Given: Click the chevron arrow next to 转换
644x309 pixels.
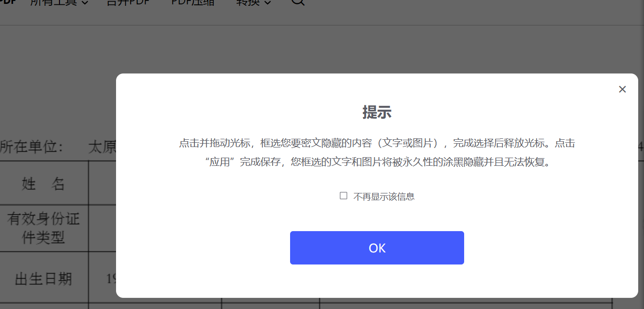Looking at the screenshot, I should [267, 2].
